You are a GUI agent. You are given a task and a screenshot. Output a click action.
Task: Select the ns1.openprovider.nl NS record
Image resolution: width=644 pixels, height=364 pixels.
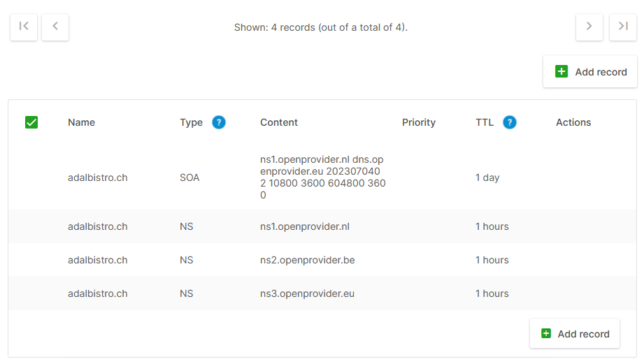point(97,226)
